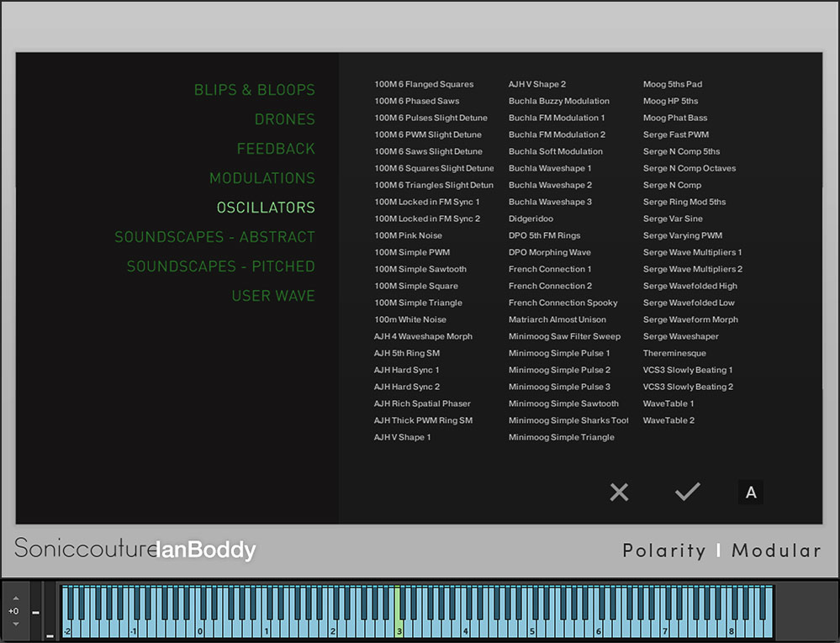840x643 pixels.
Task: Select preset Minimoog Simple Pulse 2
Action: (559, 370)
